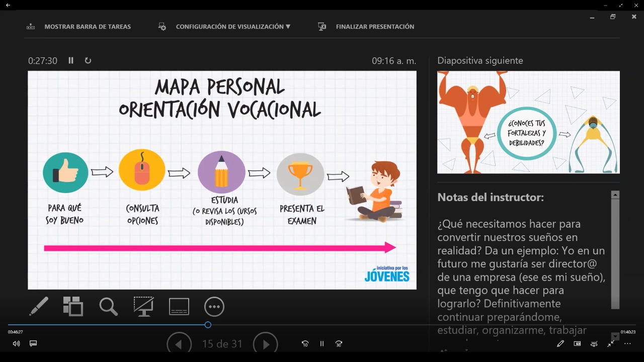Toggle subtitles button below the slide
This screenshot has width=644, height=362.
(179, 306)
